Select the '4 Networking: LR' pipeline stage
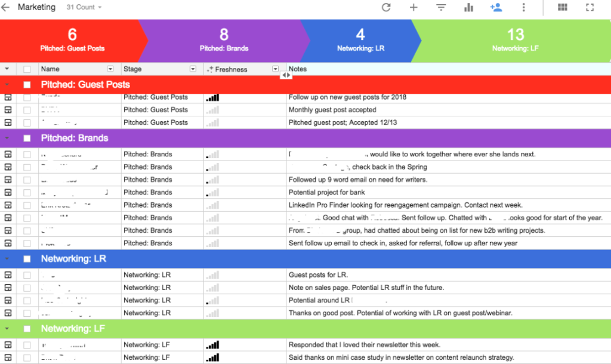Viewport: 611px width, 364px height. 360,41
